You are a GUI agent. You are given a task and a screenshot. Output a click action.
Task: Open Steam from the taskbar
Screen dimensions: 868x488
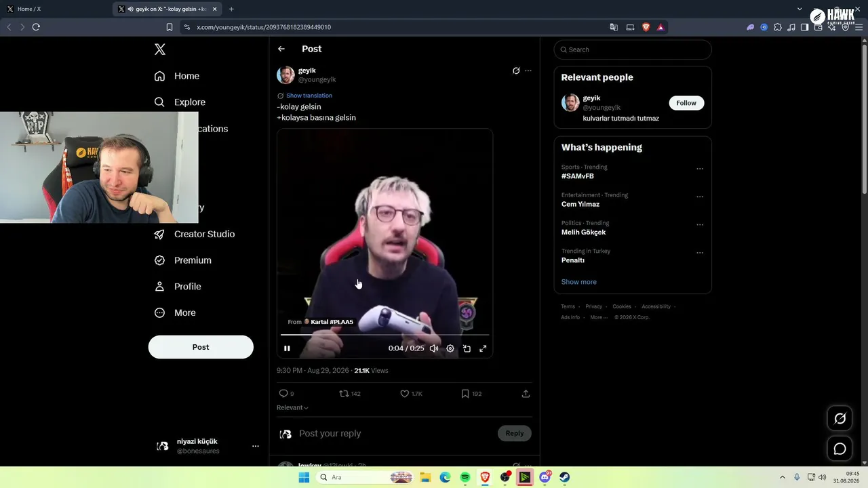(565, 477)
